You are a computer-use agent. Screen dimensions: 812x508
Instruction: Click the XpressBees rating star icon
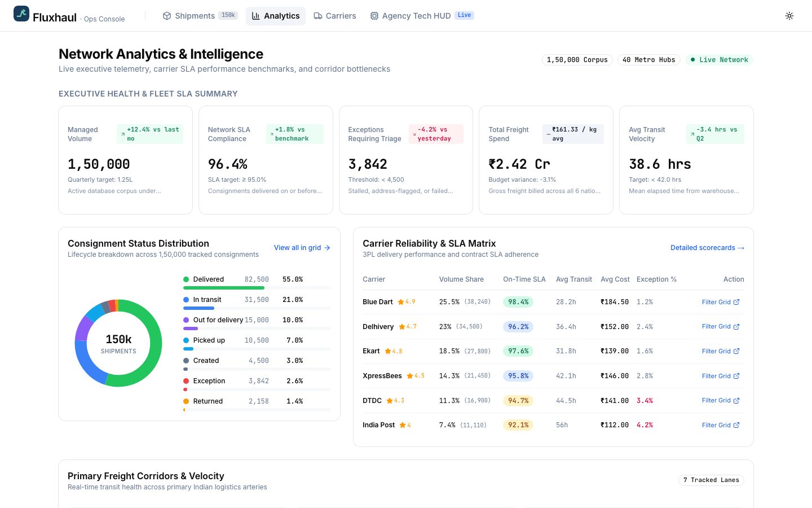pyautogui.click(x=410, y=376)
